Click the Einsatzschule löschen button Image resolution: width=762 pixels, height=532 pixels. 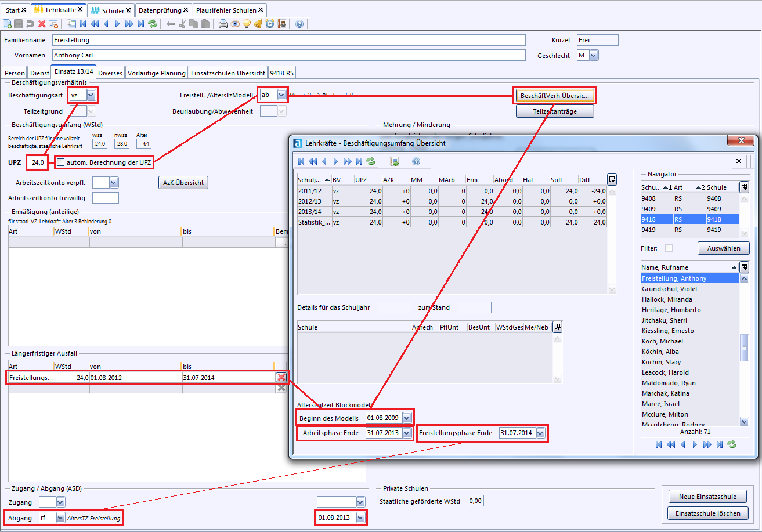coord(707,513)
